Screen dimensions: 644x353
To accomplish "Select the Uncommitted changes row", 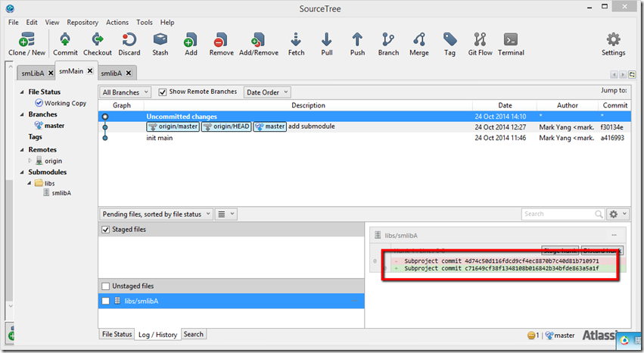I will pos(364,117).
